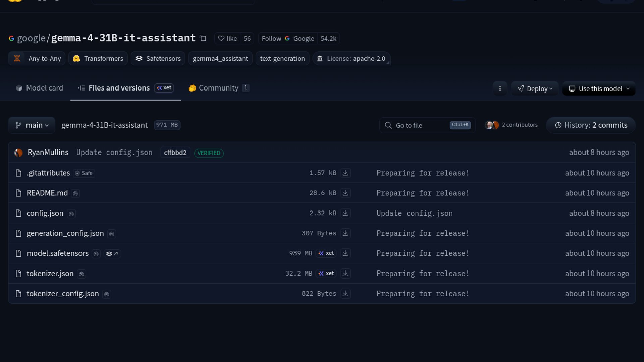Screen dimensions: 644x362
Task: Open the .gitattributes file
Action: [48, 173]
